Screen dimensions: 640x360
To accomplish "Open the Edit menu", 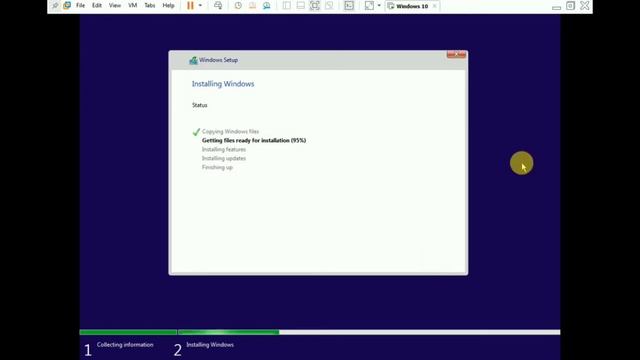I will pyautogui.click(x=97, y=5).
